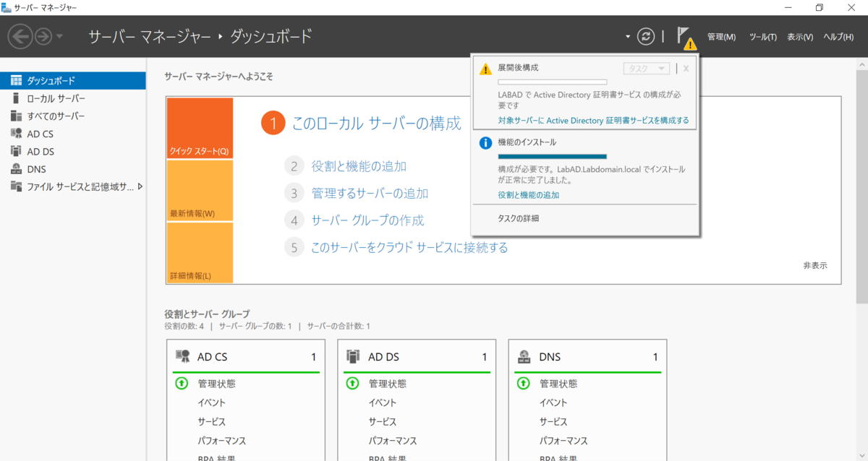This screenshot has width=868, height=461.
Task: Click このサーバーをクラウド サービスに接続する link
Action: [409, 248]
